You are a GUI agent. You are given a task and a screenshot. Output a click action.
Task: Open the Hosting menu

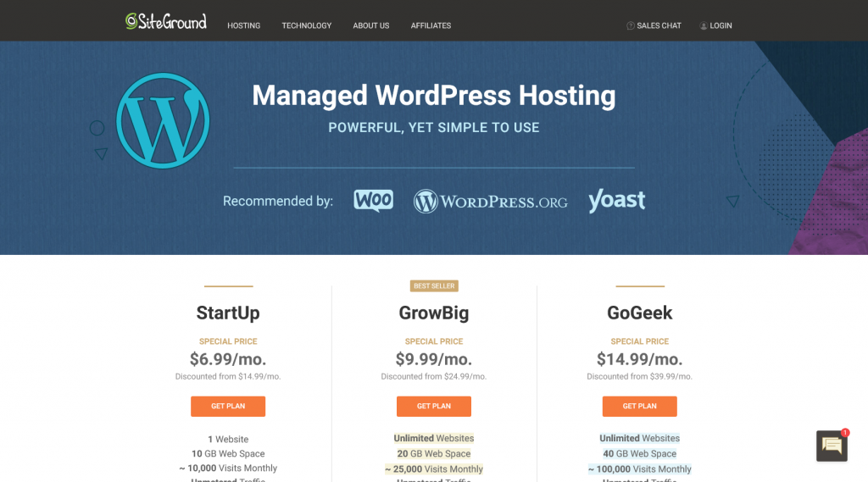point(243,25)
